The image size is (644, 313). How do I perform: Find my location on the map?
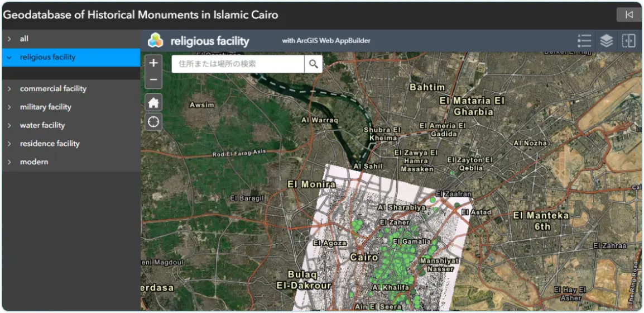point(153,121)
